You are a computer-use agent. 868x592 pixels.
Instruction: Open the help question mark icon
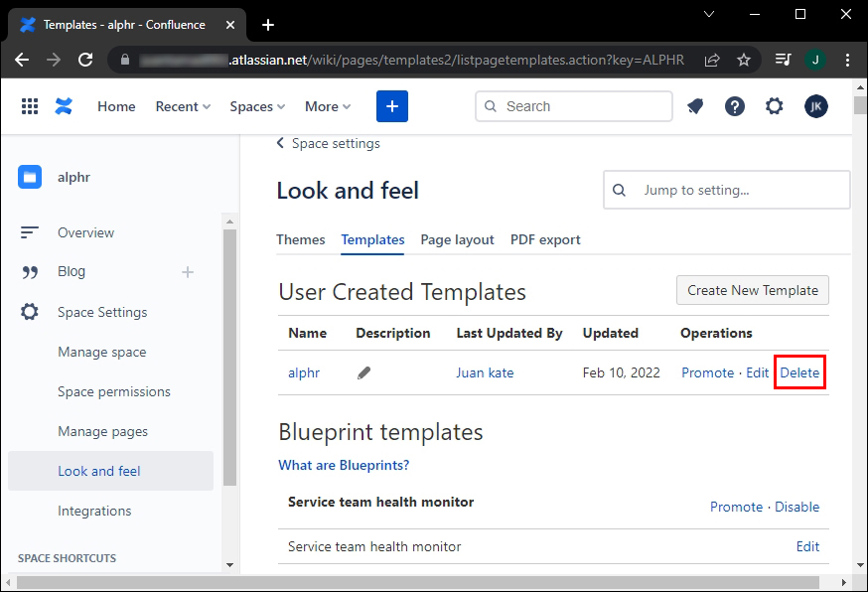735,106
